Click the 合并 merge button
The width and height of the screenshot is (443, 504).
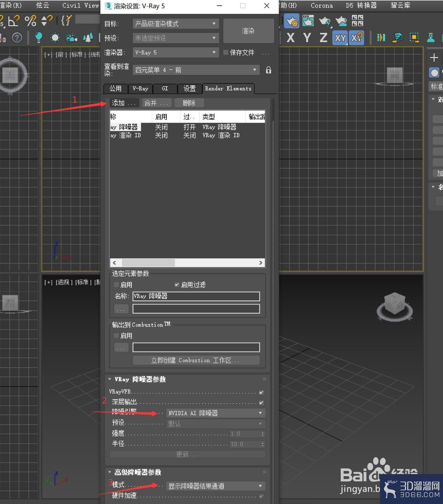(156, 103)
